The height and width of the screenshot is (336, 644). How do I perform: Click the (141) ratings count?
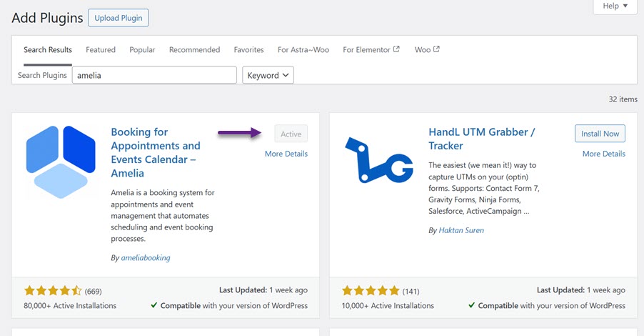(411, 291)
